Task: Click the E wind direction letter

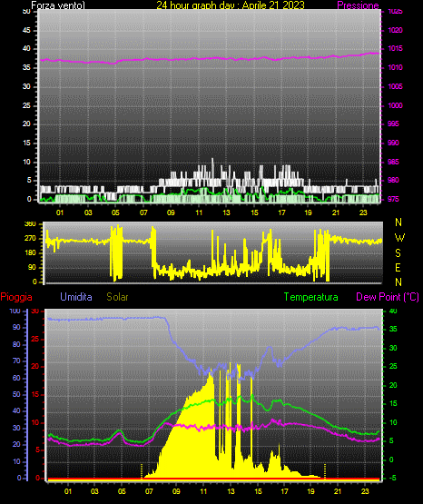Action: (398, 267)
